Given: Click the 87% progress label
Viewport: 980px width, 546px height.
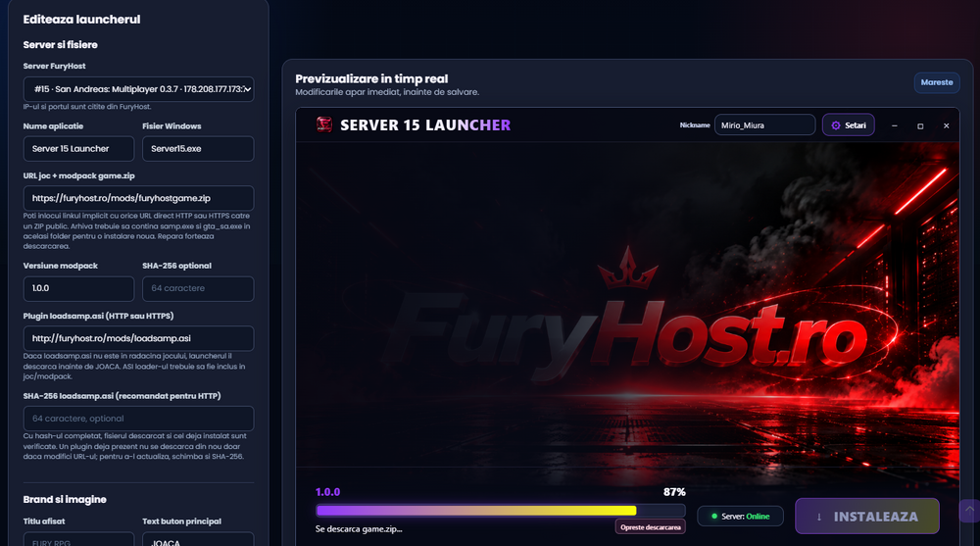Looking at the screenshot, I should pyautogui.click(x=674, y=492).
